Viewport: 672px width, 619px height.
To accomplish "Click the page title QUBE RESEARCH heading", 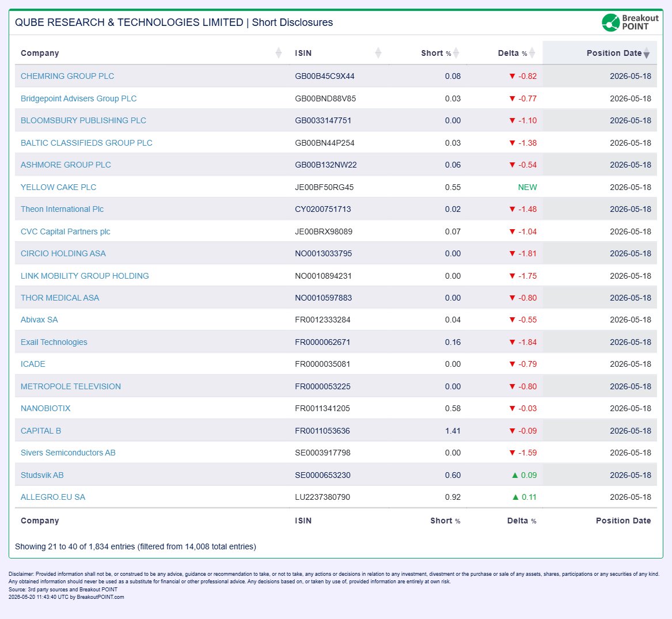I will point(173,22).
